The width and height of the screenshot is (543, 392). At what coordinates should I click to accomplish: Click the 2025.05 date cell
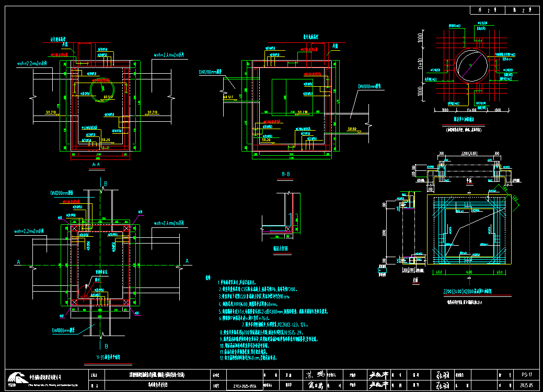527,385
